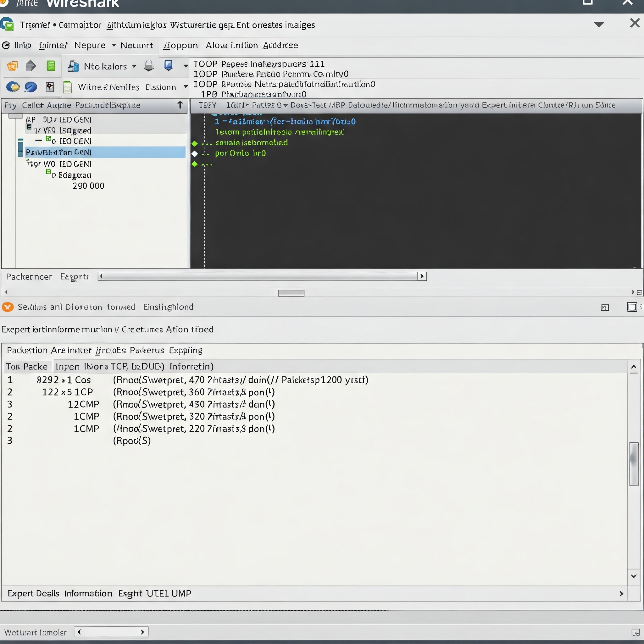Click the vertical scrollbar thumb in the expert list
The image size is (644, 644).
[634, 464]
